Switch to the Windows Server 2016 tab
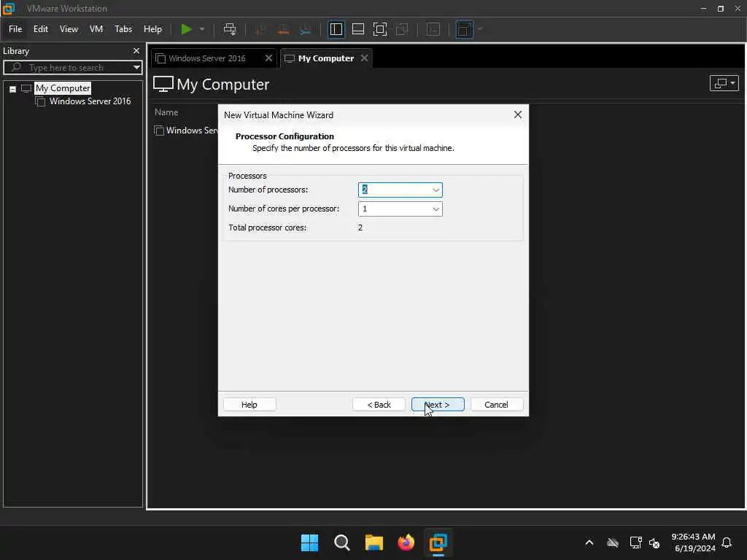This screenshot has width=747, height=560. [206, 58]
